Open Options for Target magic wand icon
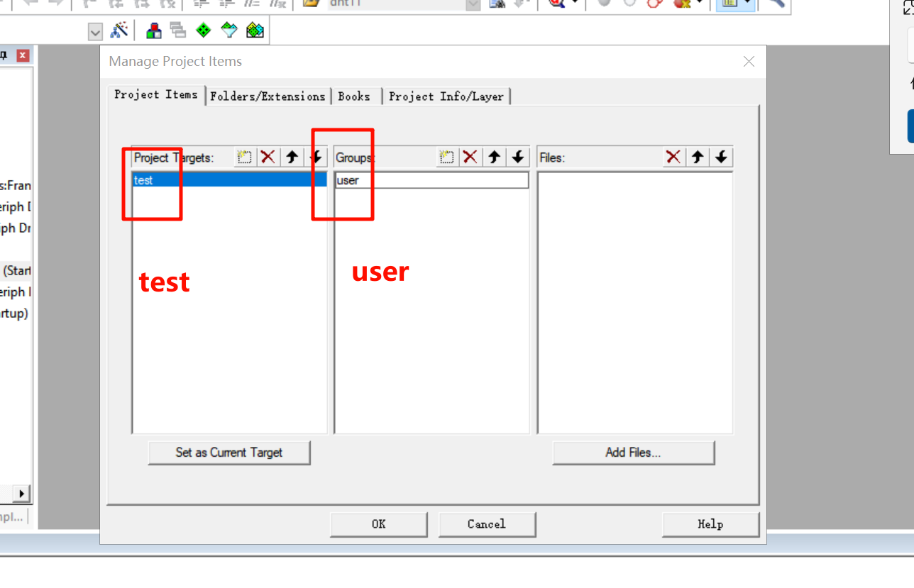Viewport: 914px width, 588px height. pos(119,30)
